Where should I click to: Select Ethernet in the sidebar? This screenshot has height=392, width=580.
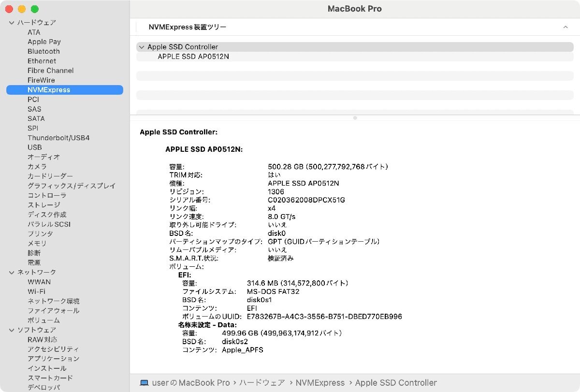tap(42, 61)
